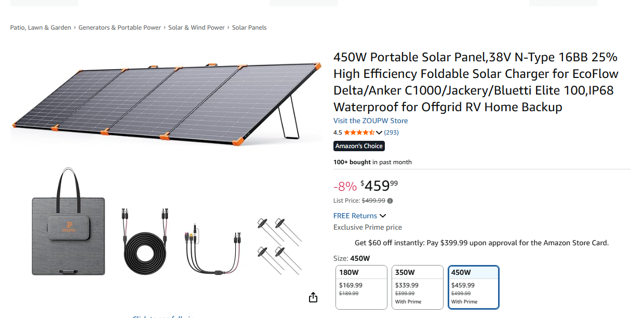This screenshot has height=318, width=644.
Task: Open the Solar Panels breadcrumb category
Action: click(249, 28)
